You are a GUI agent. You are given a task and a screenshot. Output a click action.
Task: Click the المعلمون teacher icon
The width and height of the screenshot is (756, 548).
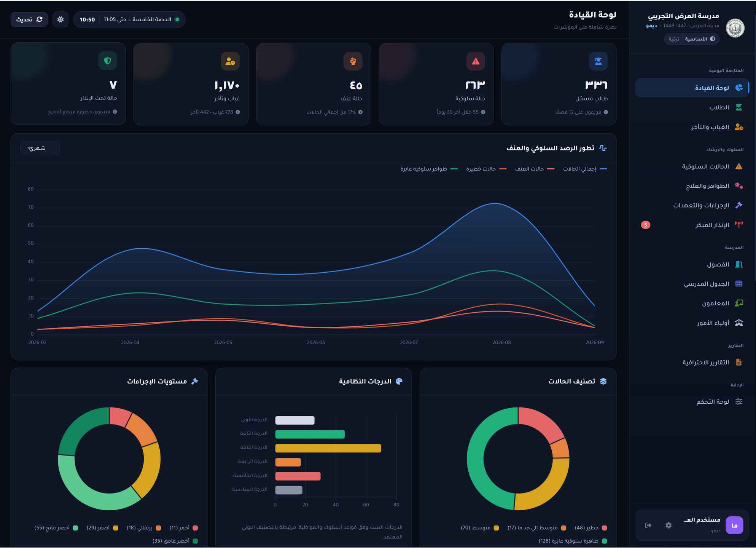coord(738,303)
